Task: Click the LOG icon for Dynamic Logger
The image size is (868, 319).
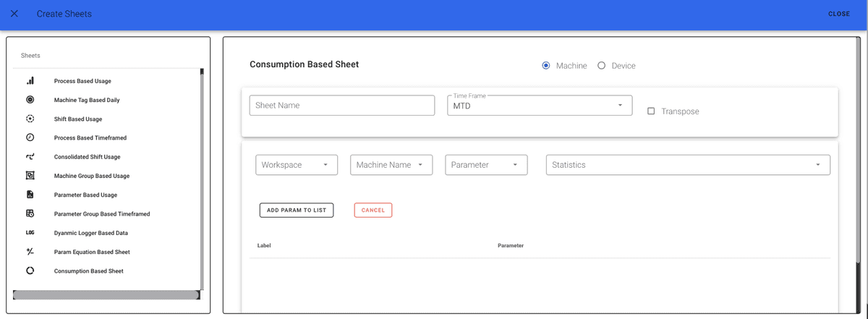Action: [x=30, y=233]
